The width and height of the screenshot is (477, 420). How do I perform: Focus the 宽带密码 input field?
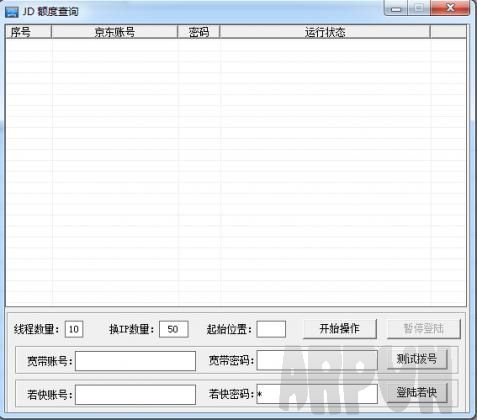point(317,360)
